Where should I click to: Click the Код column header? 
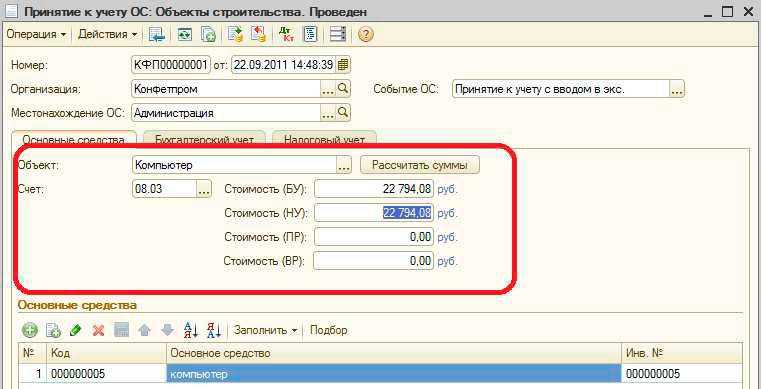[106, 353]
